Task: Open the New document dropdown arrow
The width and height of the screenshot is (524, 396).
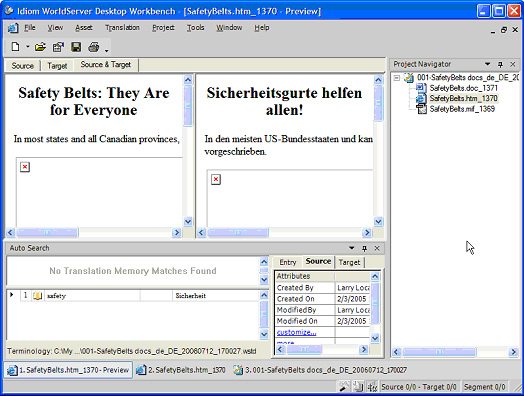Action: pos(27,47)
